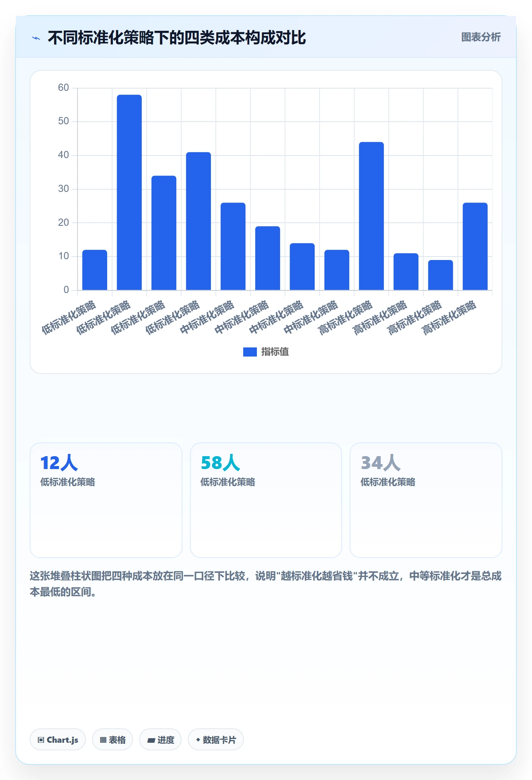Click the last bar in the chart
Image resolution: width=532 pixels, height=780 pixels.
click(x=475, y=246)
